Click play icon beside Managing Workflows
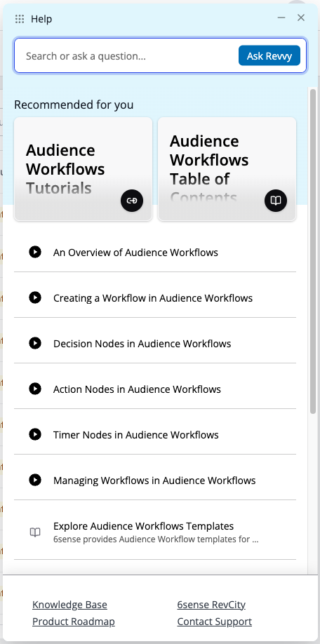Viewport: 320px width, 644px height. [35, 480]
